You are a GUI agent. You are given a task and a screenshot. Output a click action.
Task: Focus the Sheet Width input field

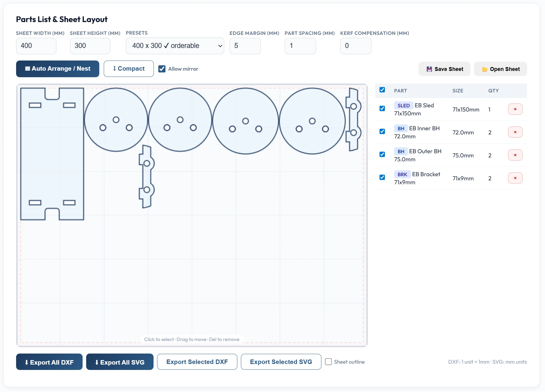(x=36, y=46)
